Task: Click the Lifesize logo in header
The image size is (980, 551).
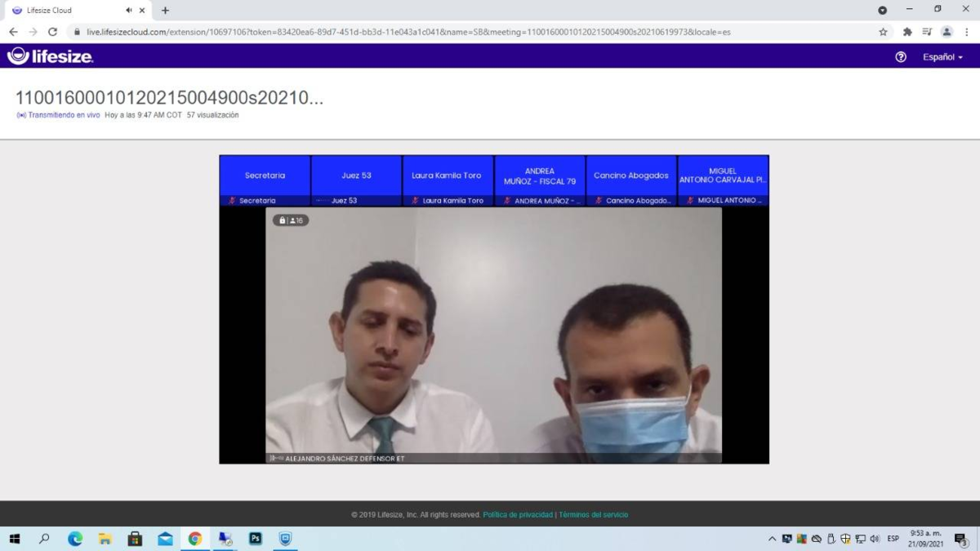Action: [x=51, y=56]
